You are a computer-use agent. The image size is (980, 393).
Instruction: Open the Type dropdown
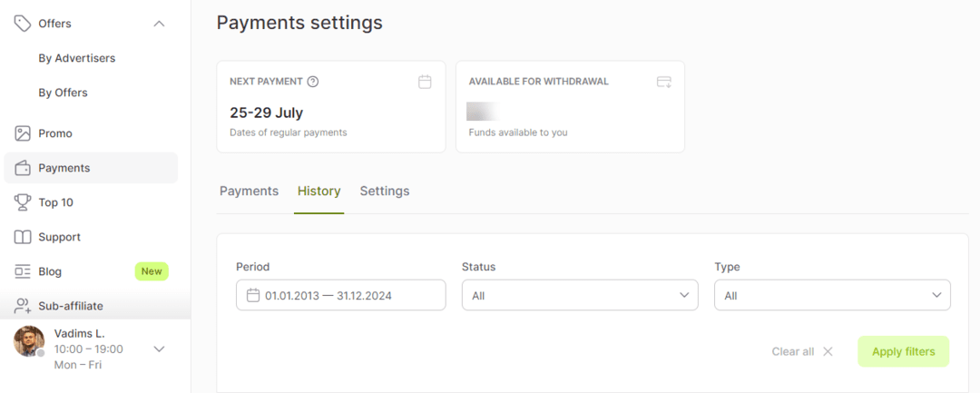click(832, 295)
